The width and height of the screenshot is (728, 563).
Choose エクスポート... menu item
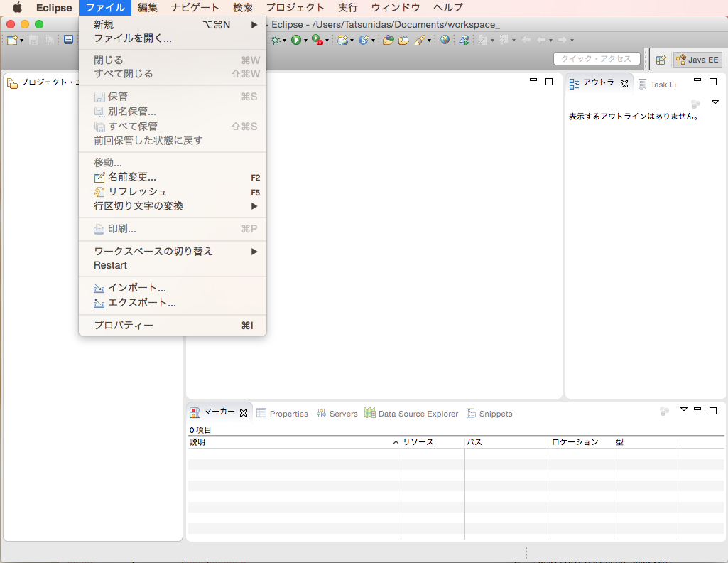[x=173, y=303]
